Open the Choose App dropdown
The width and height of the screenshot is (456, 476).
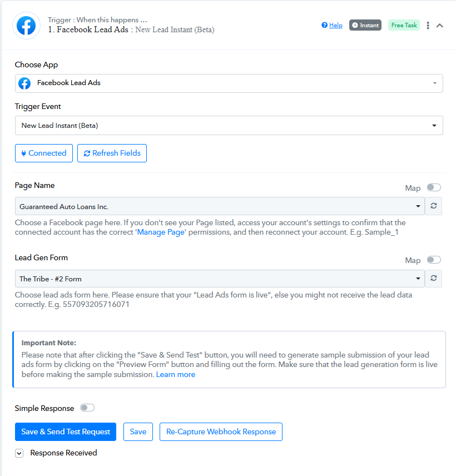pos(229,83)
